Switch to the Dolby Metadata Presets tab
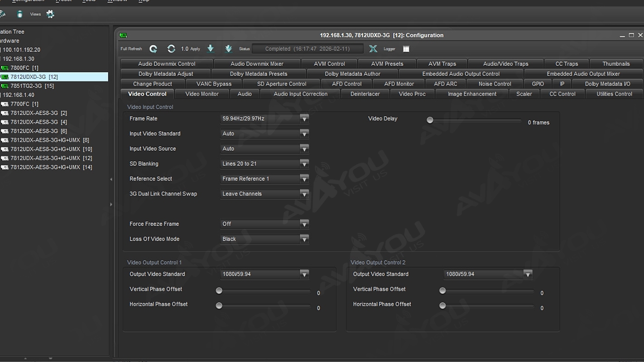644x362 pixels. (x=258, y=74)
